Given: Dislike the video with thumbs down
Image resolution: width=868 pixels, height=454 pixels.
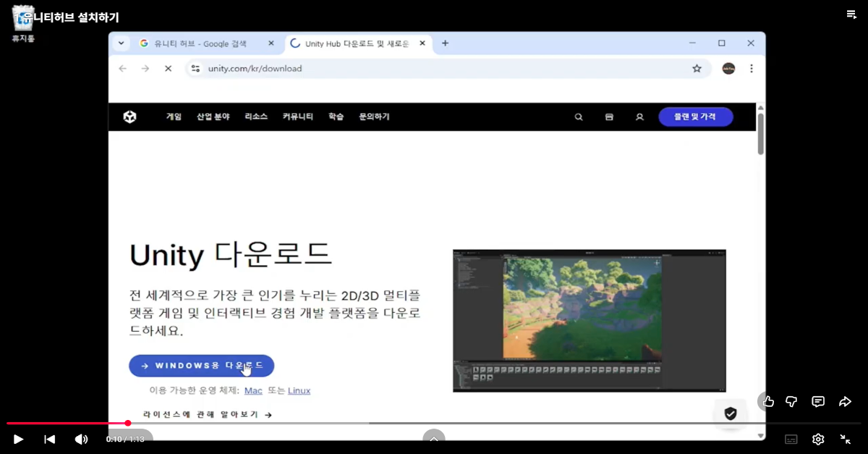Looking at the screenshot, I should coord(791,401).
